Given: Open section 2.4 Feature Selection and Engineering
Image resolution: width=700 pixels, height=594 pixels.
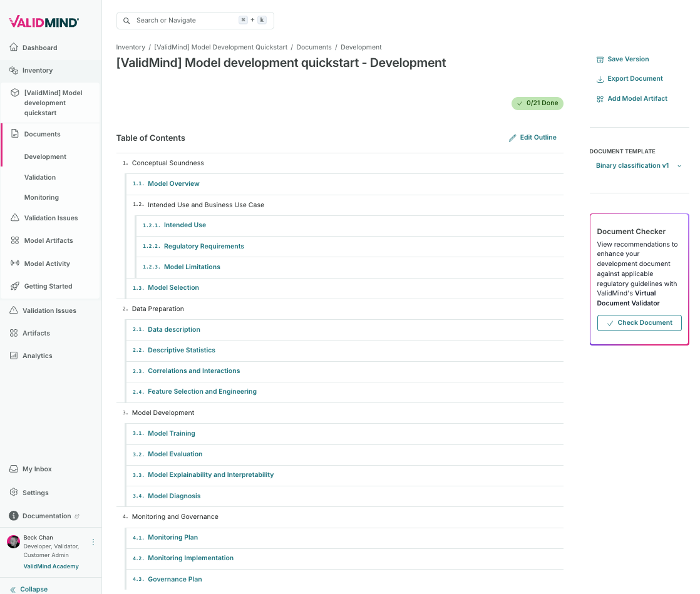Looking at the screenshot, I should (202, 391).
